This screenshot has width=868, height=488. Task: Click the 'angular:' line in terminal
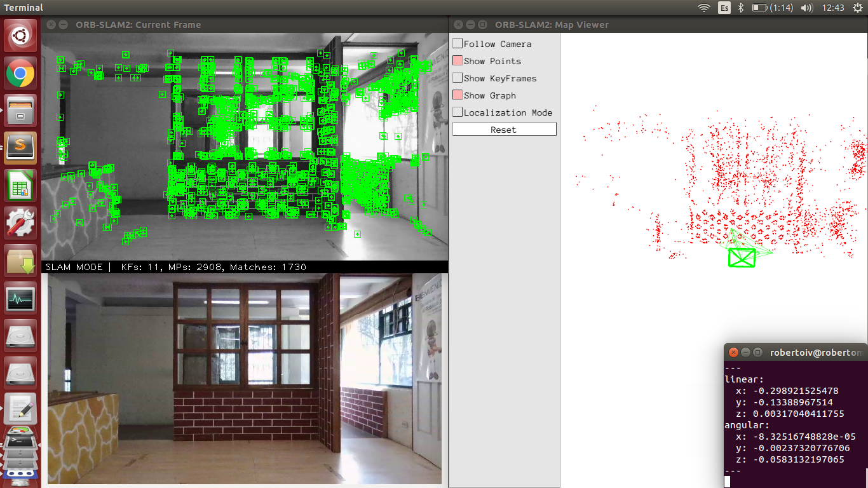(747, 424)
